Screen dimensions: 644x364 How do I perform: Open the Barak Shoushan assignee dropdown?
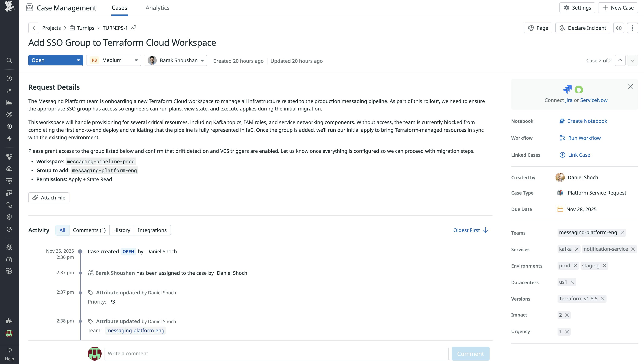175,60
